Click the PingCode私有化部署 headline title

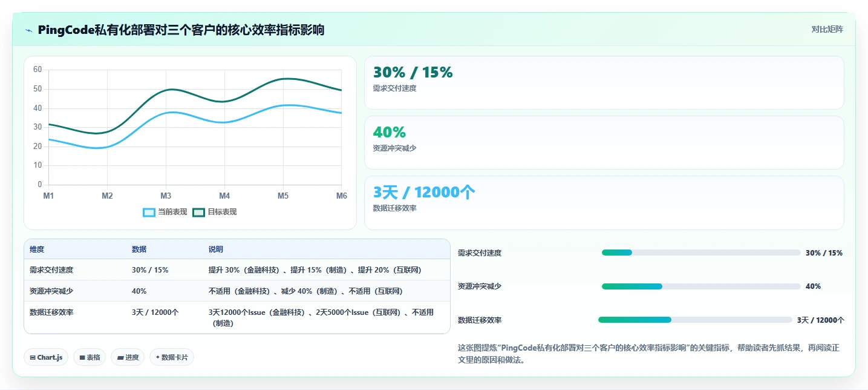[x=181, y=30]
